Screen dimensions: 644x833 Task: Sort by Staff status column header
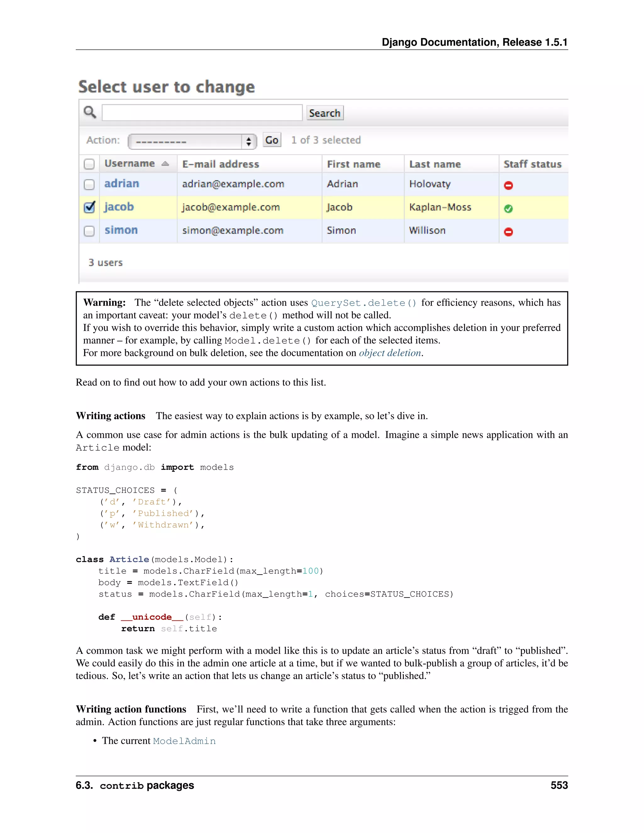[x=532, y=164]
